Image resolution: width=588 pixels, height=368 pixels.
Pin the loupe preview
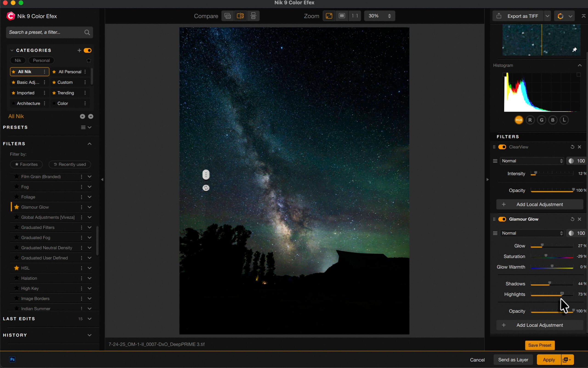574,50
